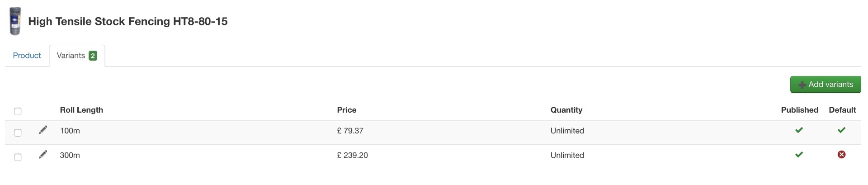Check the 100m variant row checkbox
This screenshot has width=868, height=185.
18,133
